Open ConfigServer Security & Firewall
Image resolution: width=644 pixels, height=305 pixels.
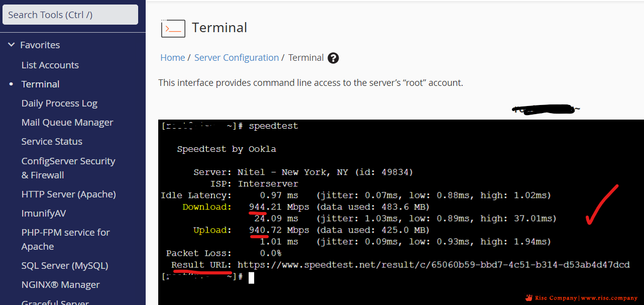pos(68,168)
